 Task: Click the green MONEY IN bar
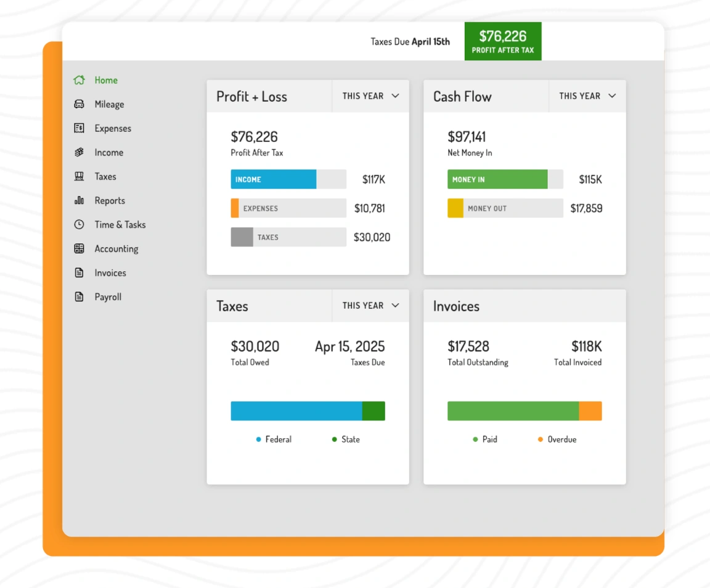click(x=497, y=179)
